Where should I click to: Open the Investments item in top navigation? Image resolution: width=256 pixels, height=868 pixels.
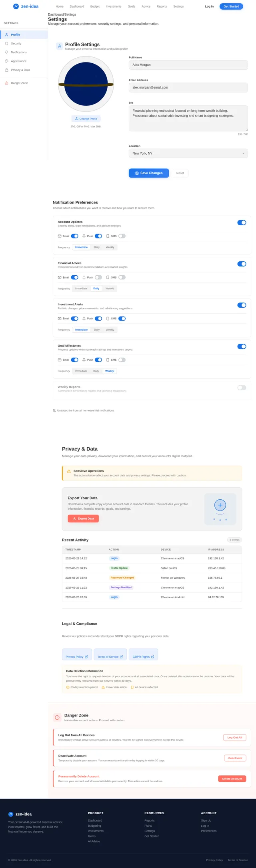114,6
